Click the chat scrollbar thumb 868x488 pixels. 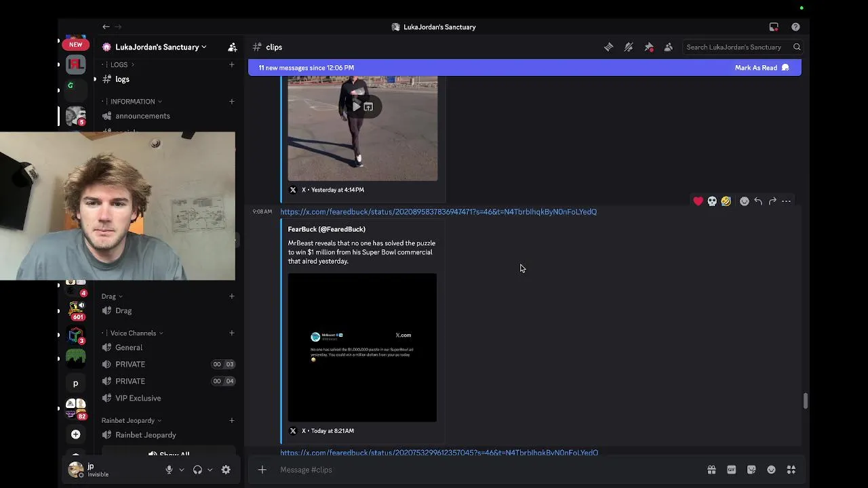click(805, 401)
